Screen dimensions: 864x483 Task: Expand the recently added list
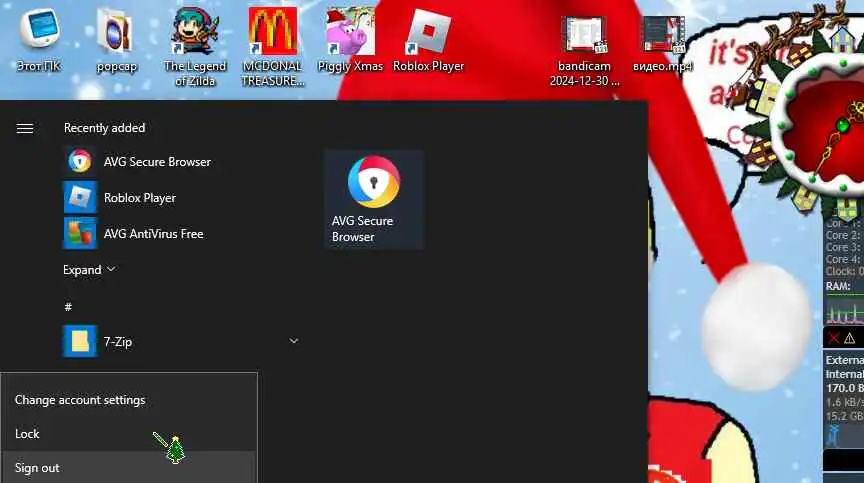(89, 270)
